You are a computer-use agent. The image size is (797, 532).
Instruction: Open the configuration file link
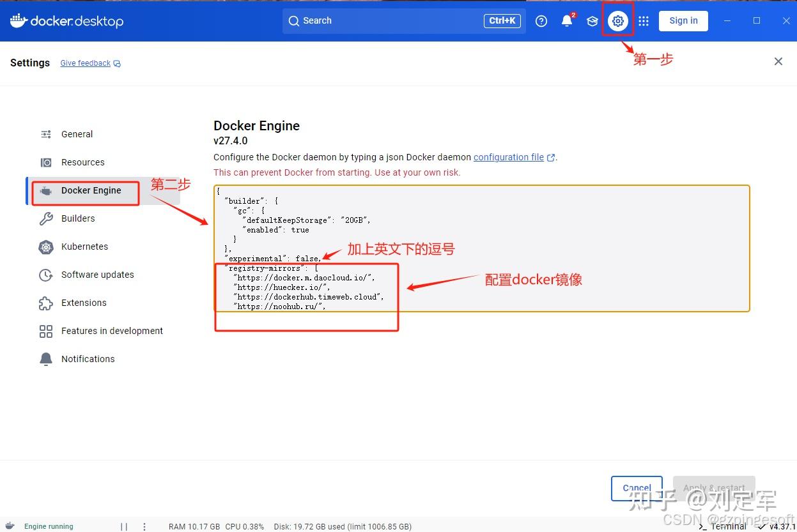click(509, 157)
